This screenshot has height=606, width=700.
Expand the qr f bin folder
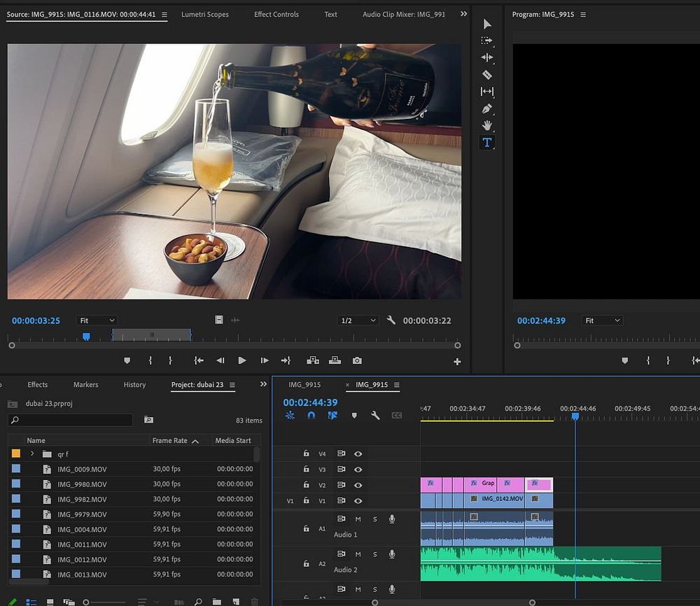pos(32,453)
